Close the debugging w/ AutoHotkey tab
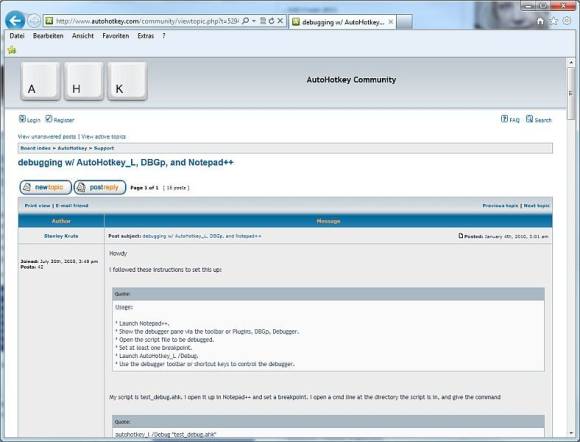 [391, 22]
